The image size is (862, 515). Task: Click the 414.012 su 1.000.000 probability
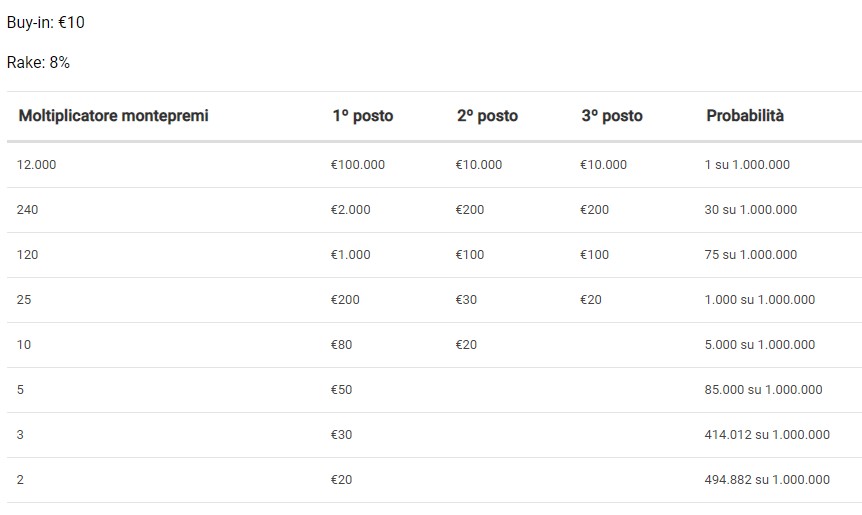click(767, 435)
